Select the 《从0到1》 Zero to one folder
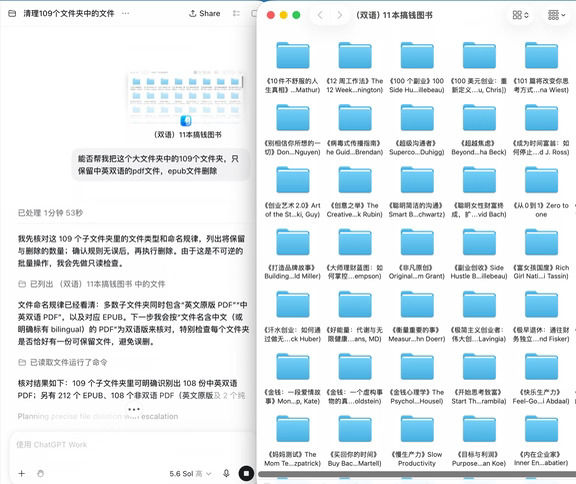The image size is (576, 484). click(x=541, y=180)
